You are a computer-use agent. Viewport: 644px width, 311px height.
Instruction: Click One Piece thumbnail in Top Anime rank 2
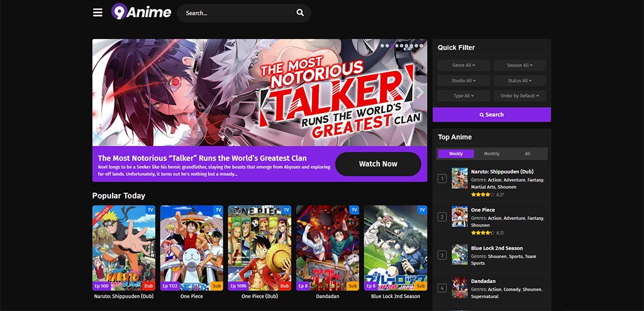[x=460, y=216]
